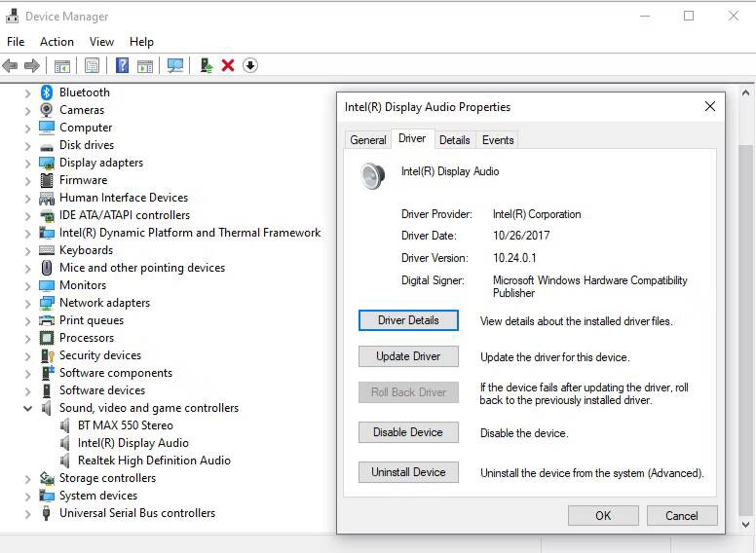Open the File menu
756x553 pixels.
pyautogui.click(x=16, y=42)
